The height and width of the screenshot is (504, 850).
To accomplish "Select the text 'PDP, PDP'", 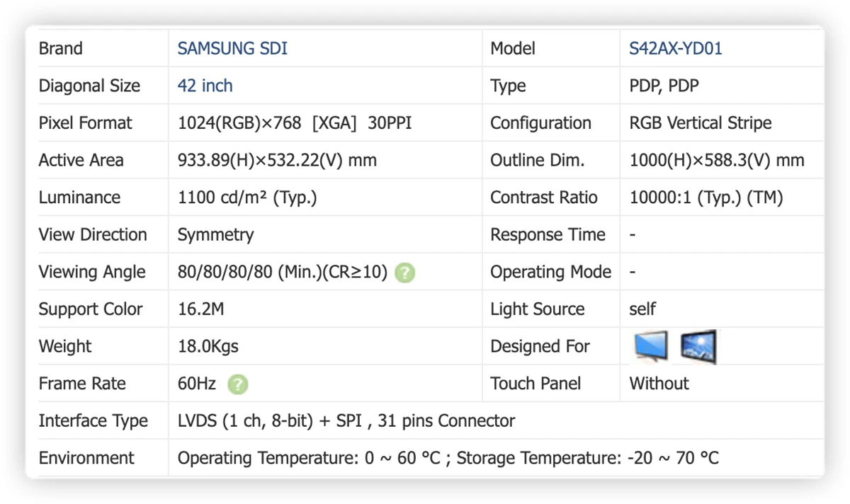I will (x=664, y=86).
